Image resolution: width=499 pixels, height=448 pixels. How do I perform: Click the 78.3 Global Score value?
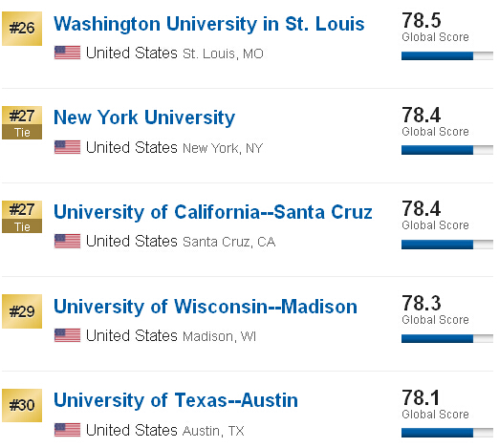422,303
